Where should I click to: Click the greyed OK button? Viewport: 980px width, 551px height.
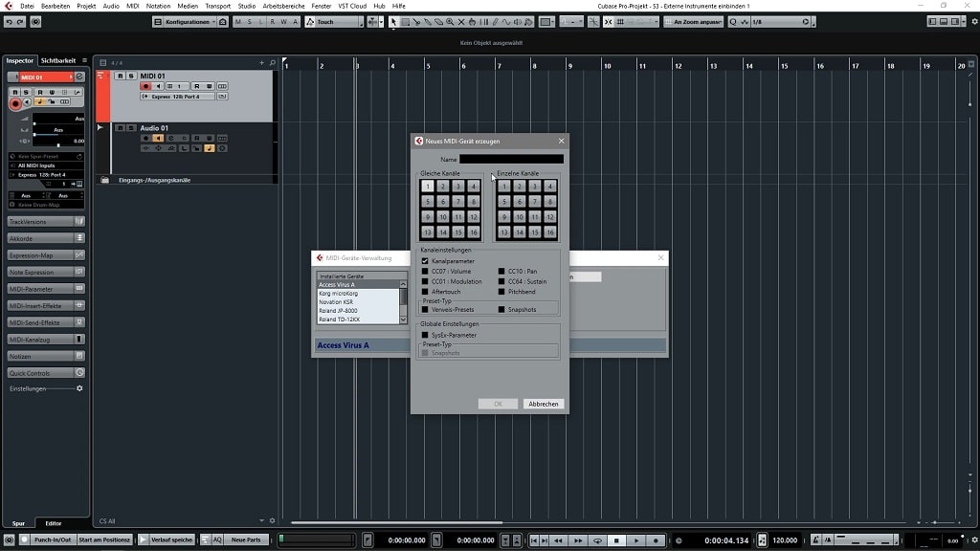click(498, 405)
